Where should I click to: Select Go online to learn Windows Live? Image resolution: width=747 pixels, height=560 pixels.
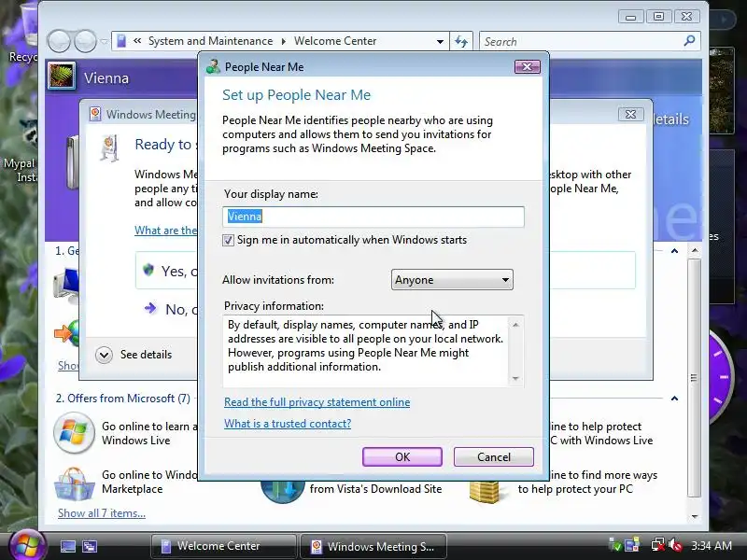click(148, 433)
